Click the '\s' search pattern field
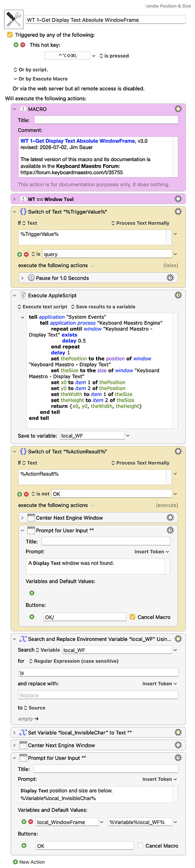The height and width of the screenshot is (868, 195). (98, 672)
